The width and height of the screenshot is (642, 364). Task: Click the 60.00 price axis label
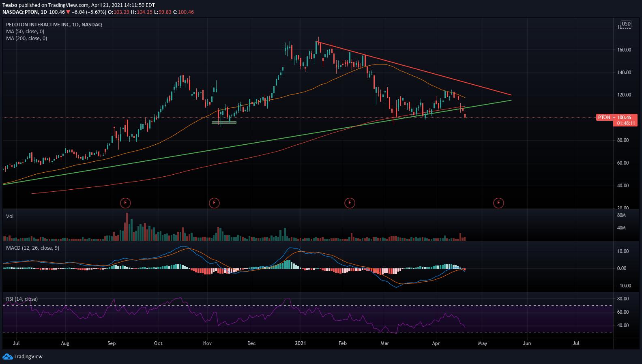(x=623, y=163)
